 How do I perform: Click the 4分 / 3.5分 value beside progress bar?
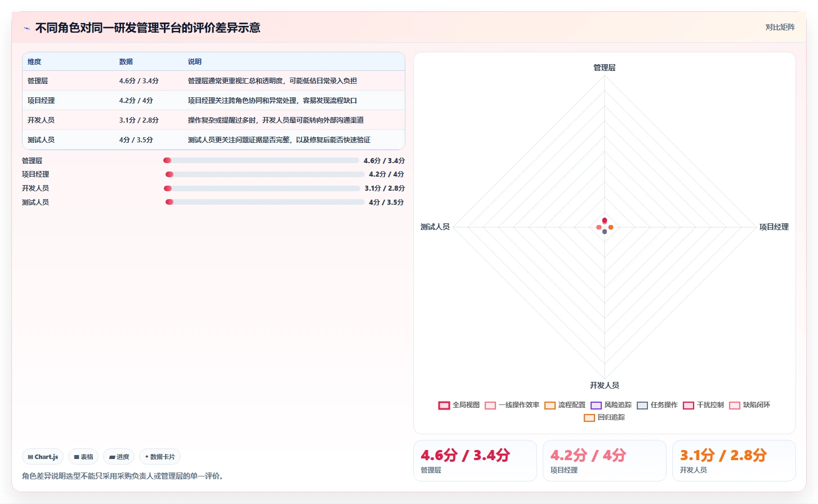[386, 202]
